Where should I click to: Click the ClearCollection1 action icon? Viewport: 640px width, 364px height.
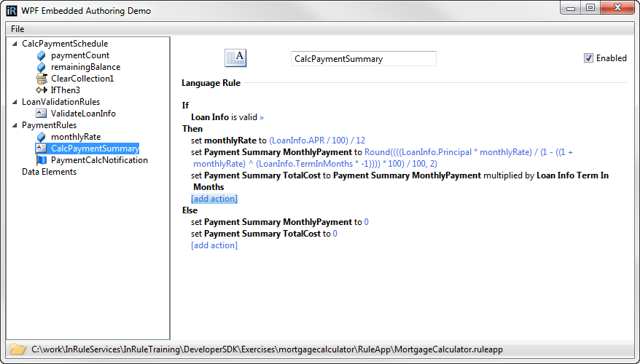click(x=42, y=79)
